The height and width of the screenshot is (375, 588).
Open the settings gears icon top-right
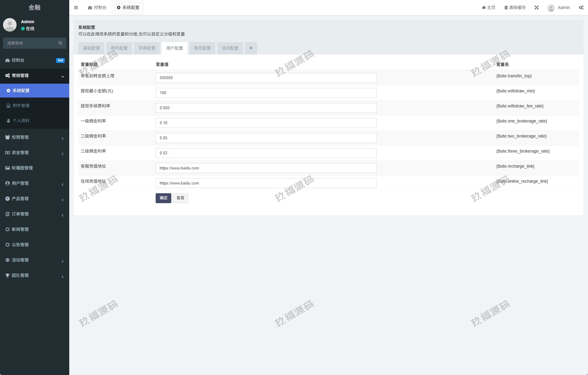coord(581,8)
